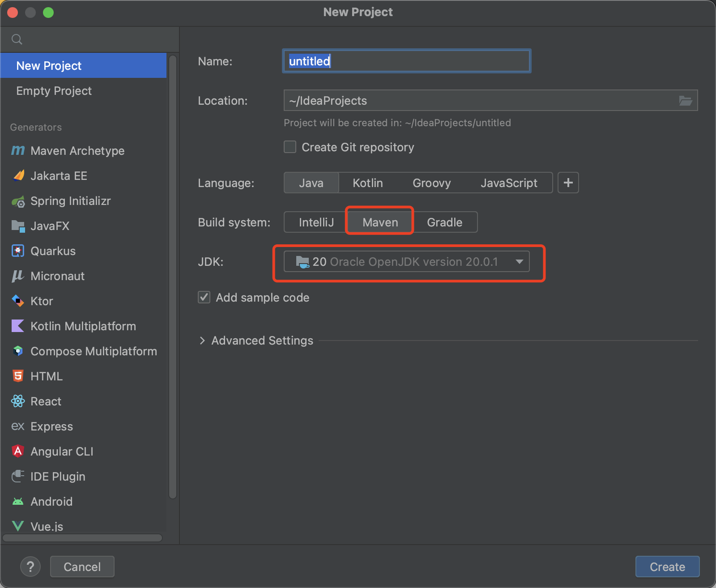Open Angular CLI generator
This screenshot has width=716, height=588.
coord(62,452)
